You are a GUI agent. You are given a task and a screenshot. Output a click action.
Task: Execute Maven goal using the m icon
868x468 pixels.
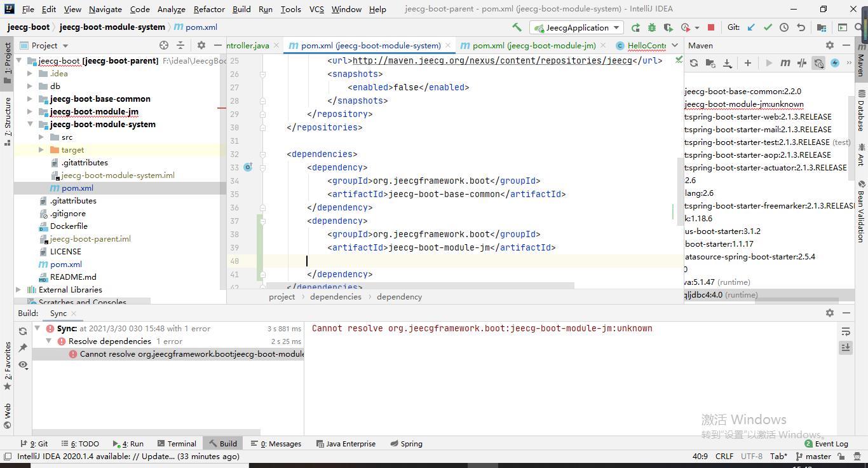click(x=785, y=63)
